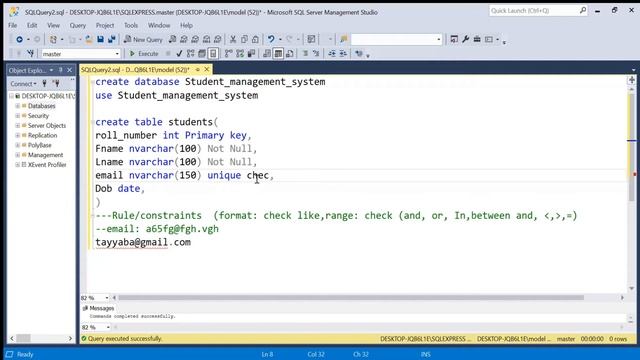
Task: Pin the SQLQuery2.sql tab
Action: pyautogui.click(x=198, y=70)
